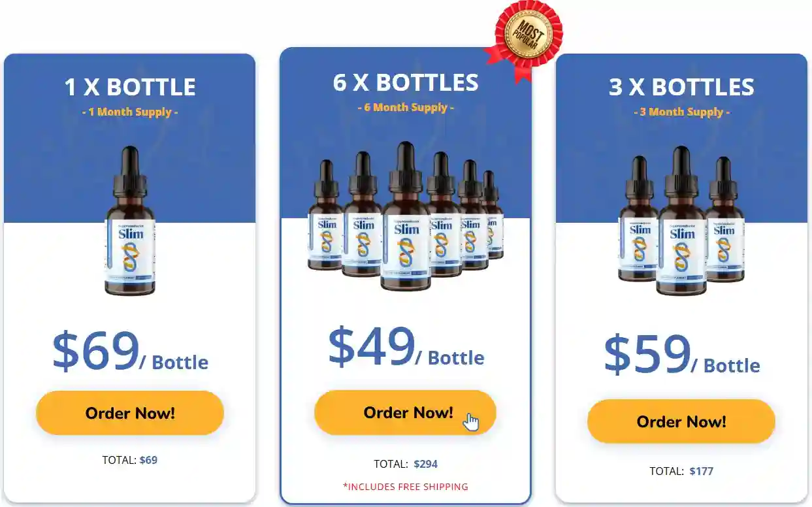Screen dimensions: 812x507
Task: Select the six Slim bottles image
Action: [x=406, y=216]
